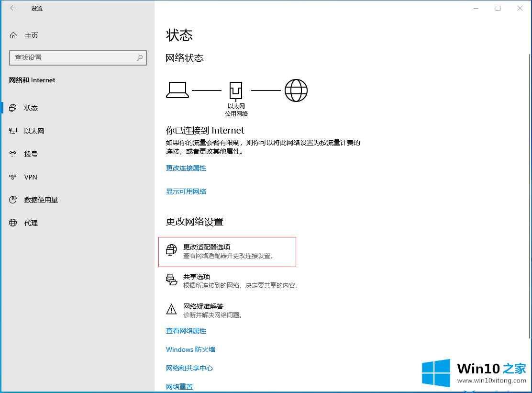Click the 网络状态 subheading
Image resolution: width=532 pixels, height=393 pixels.
pyautogui.click(x=185, y=58)
